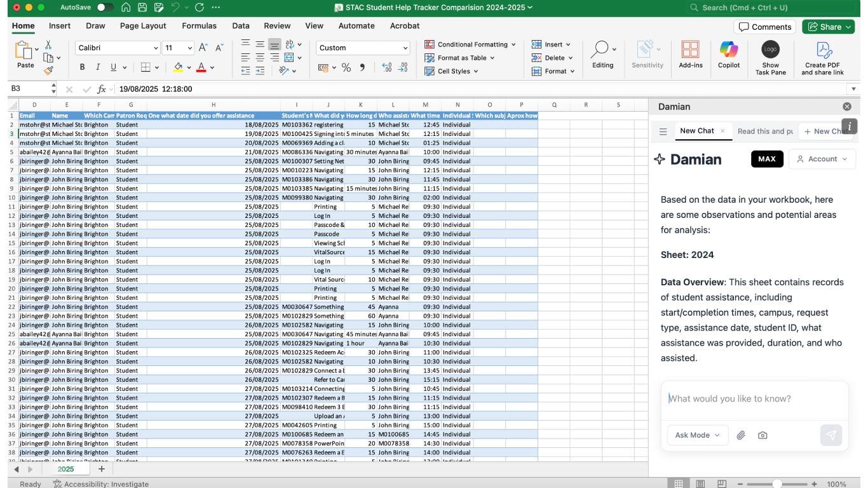Screen dimensions: 868x488
Task: Apply yellow fill color to cell
Action: 178,67
